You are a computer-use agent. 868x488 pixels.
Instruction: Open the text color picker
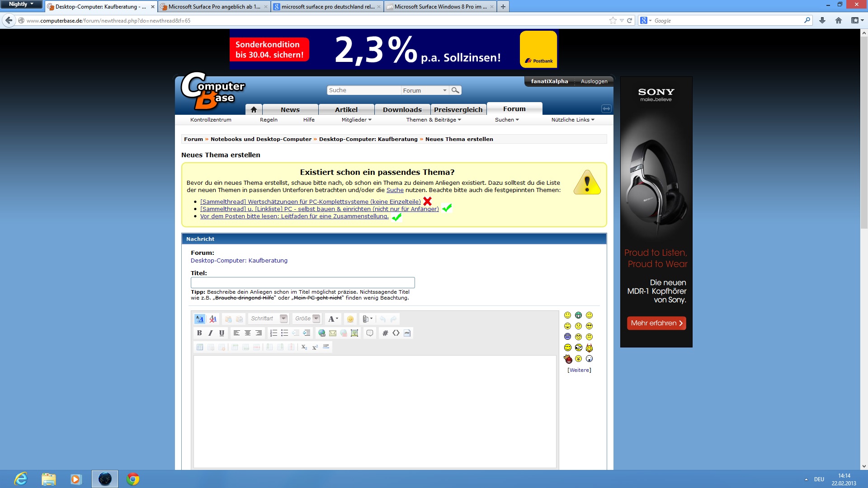pos(333,319)
